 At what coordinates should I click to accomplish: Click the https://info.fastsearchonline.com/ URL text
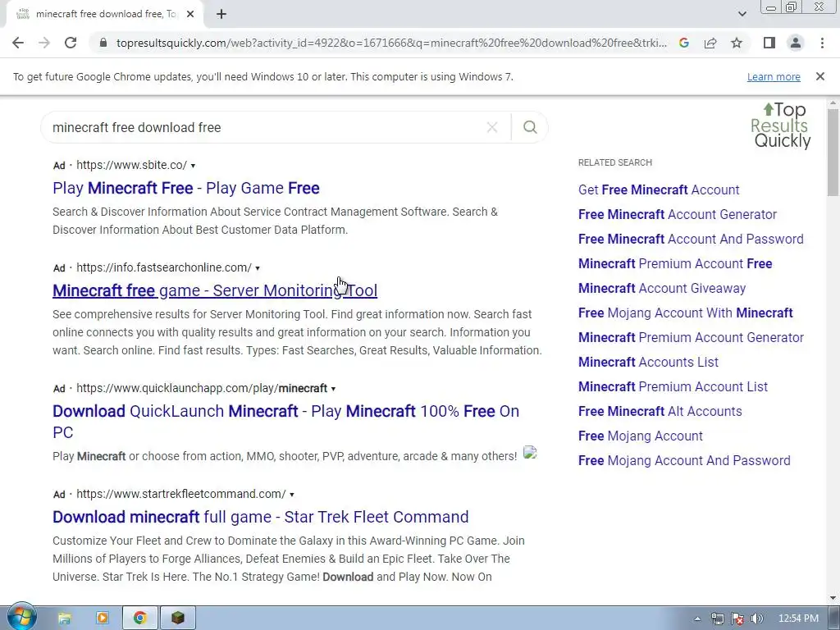pos(164,267)
